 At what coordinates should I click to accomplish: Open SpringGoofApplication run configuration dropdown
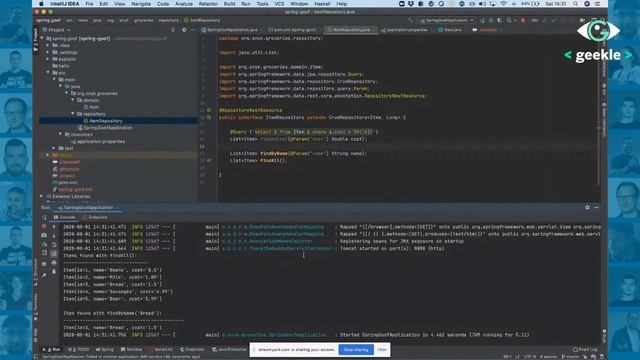pyautogui.click(x=447, y=20)
